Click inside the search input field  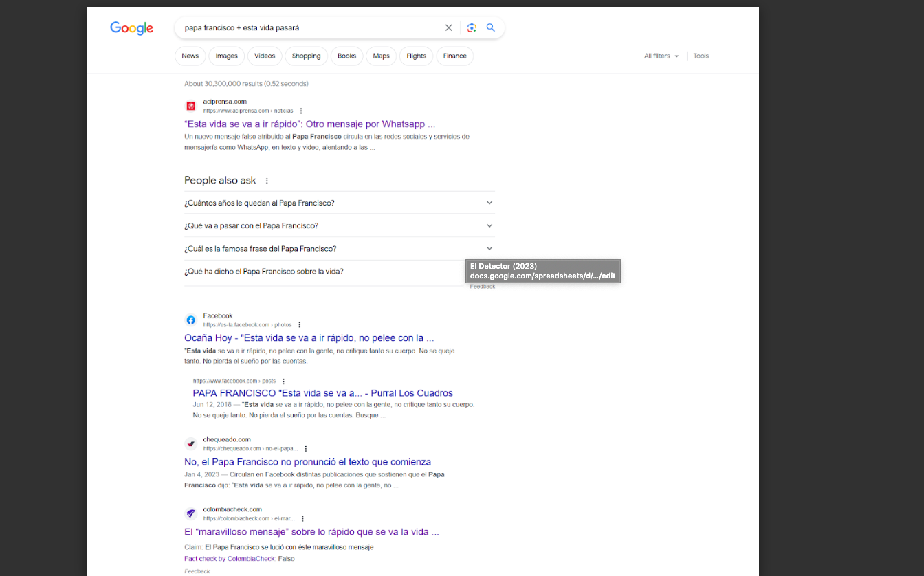309,28
